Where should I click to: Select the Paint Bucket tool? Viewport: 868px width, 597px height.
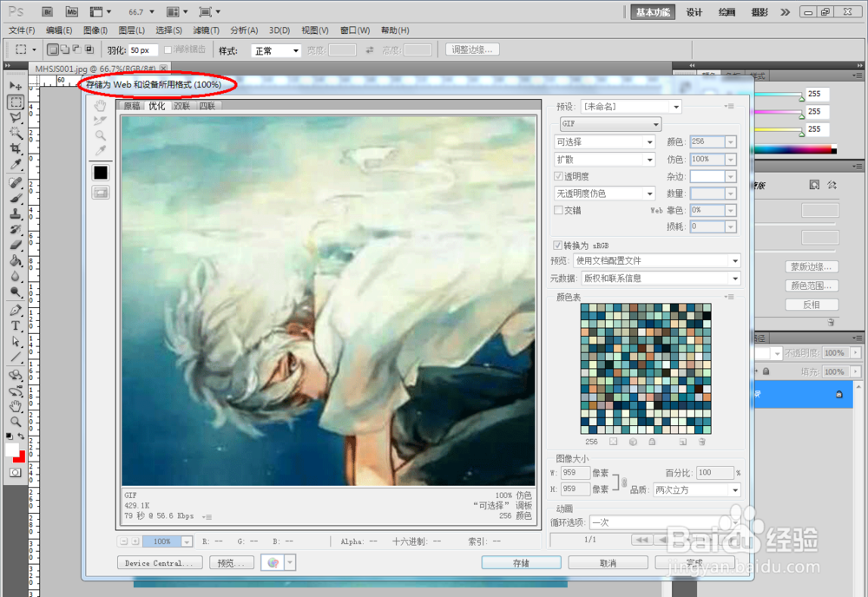pyautogui.click(x=16, y=260)
